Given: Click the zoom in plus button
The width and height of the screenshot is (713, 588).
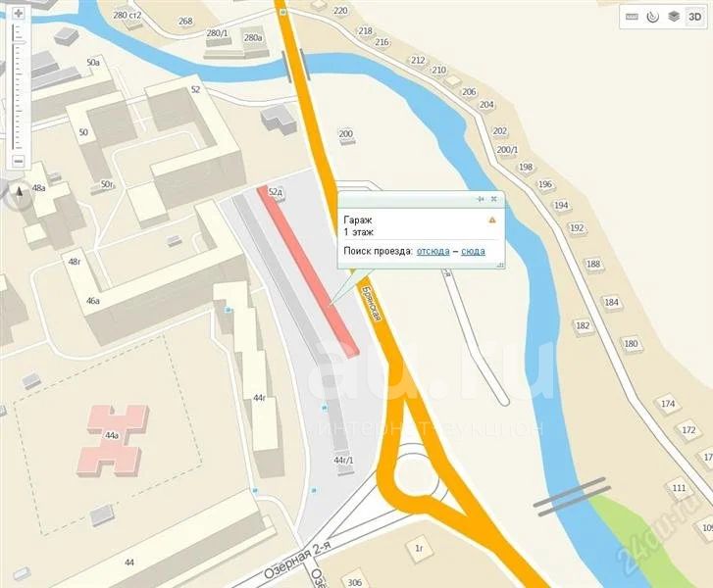Looking at the screenshot, I should pyautogui.click(x=19, y=13).
